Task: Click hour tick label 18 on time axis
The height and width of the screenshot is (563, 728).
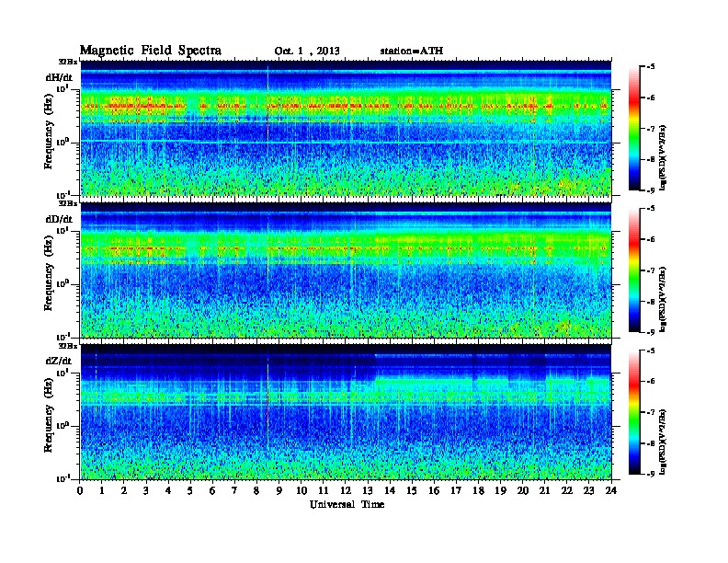Action: point(478,490)
